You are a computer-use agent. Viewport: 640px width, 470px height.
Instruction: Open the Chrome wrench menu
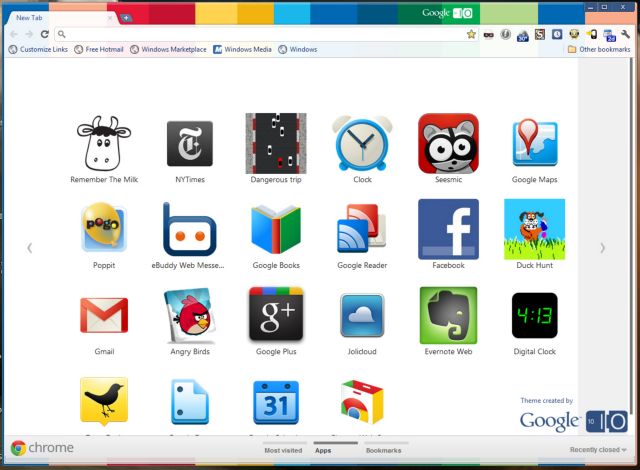click(x=625, y=34)
